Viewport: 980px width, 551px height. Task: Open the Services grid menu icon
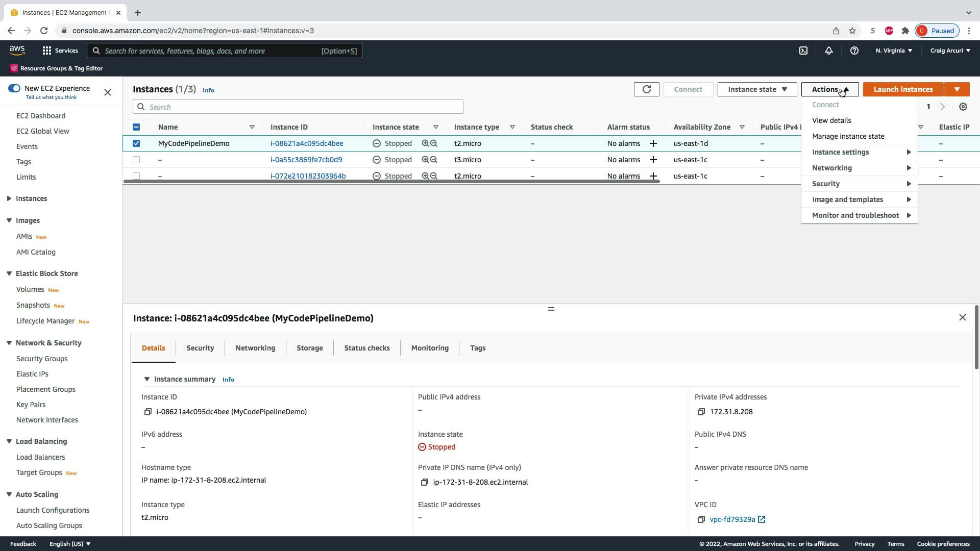point(47,51)
